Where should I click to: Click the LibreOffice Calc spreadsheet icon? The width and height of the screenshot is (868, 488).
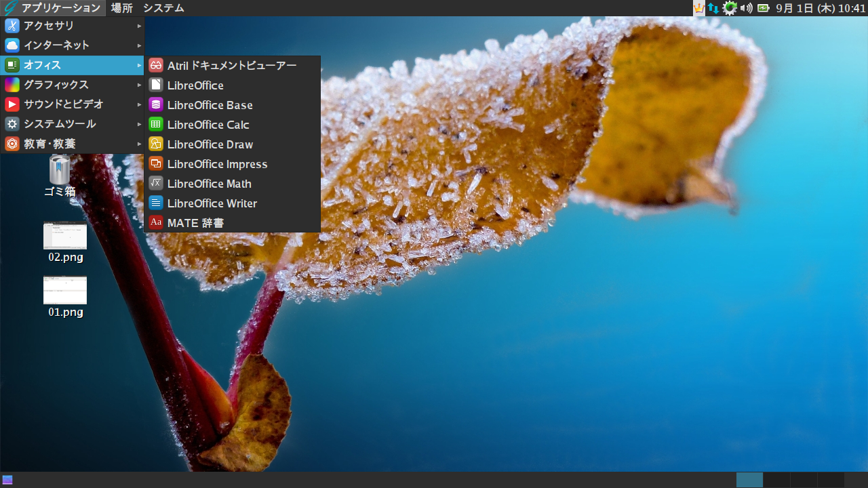pyautogui.click(x=156, y=125)
